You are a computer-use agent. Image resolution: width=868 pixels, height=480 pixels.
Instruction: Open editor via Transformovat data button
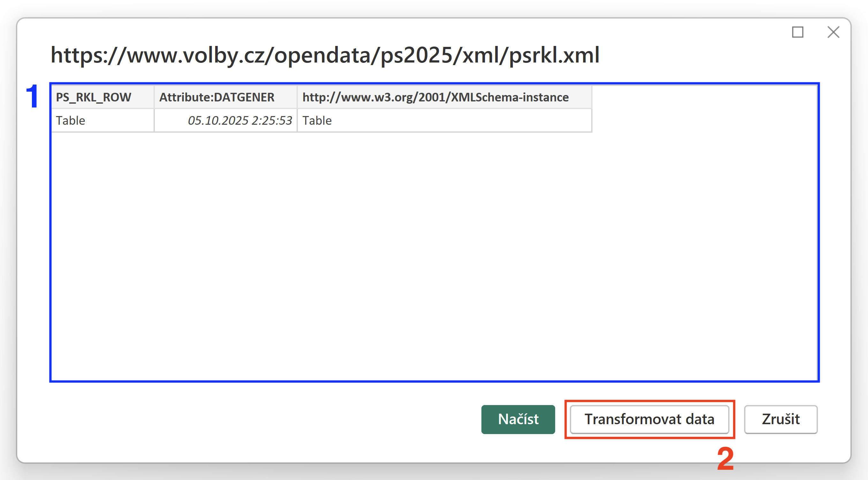[649, 419]
